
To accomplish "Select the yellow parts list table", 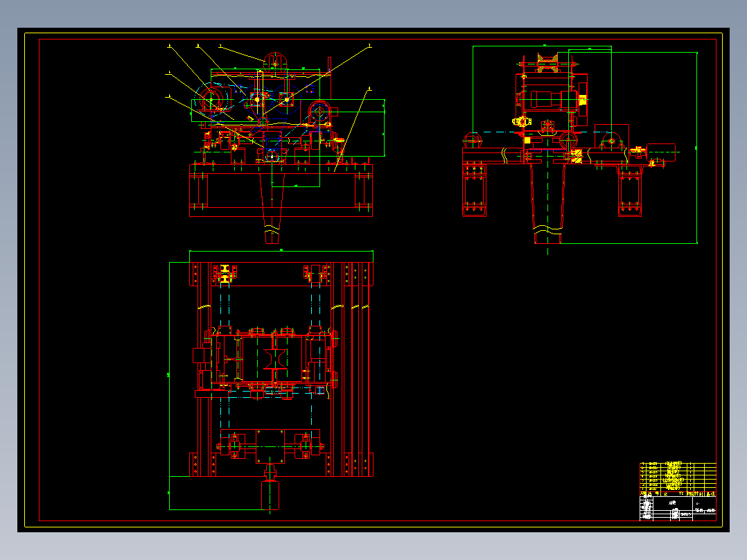I will point(678,479).
